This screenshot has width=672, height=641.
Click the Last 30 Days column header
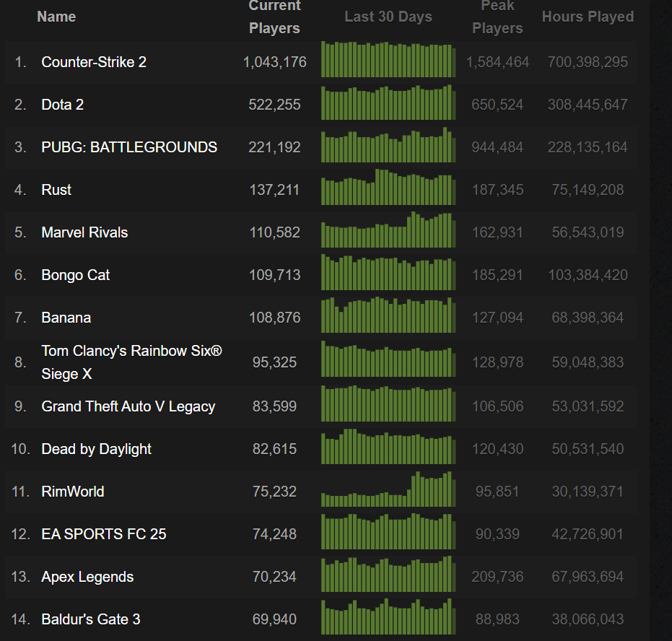388,17
